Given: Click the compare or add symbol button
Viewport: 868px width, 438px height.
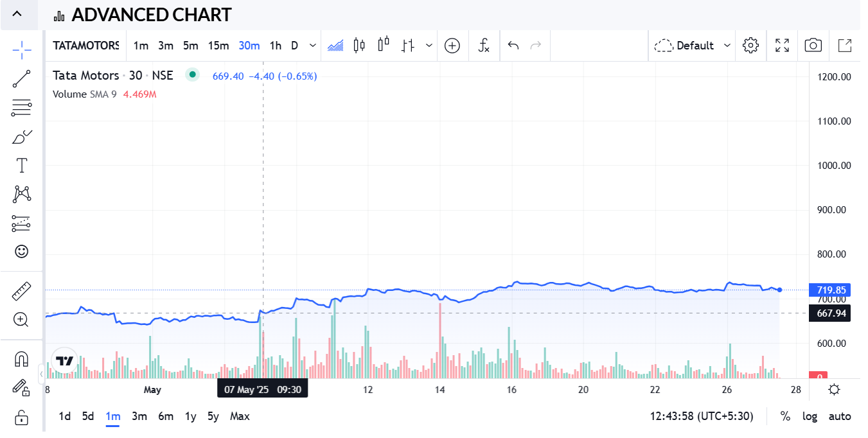Looking at the screenshot, I should pos(452,46).
